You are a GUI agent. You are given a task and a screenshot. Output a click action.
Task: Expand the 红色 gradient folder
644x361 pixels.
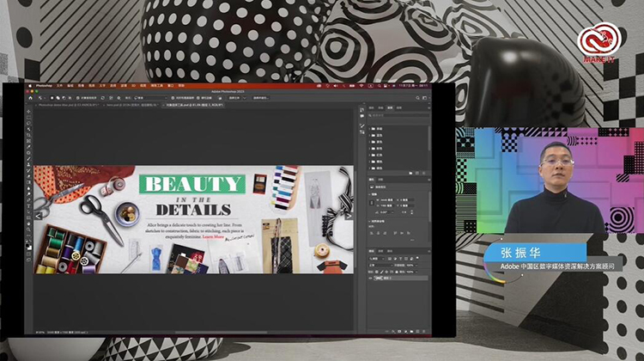pos(369,155)
